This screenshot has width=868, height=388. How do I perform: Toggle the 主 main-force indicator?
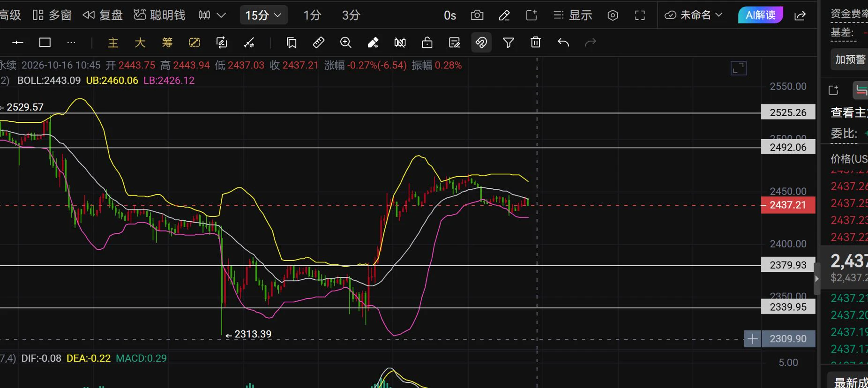[113, 43]
